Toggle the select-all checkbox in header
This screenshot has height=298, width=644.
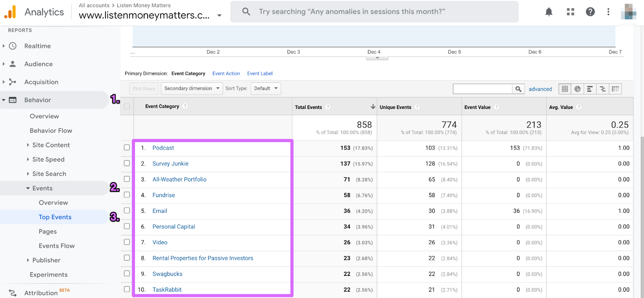(127, 107)
